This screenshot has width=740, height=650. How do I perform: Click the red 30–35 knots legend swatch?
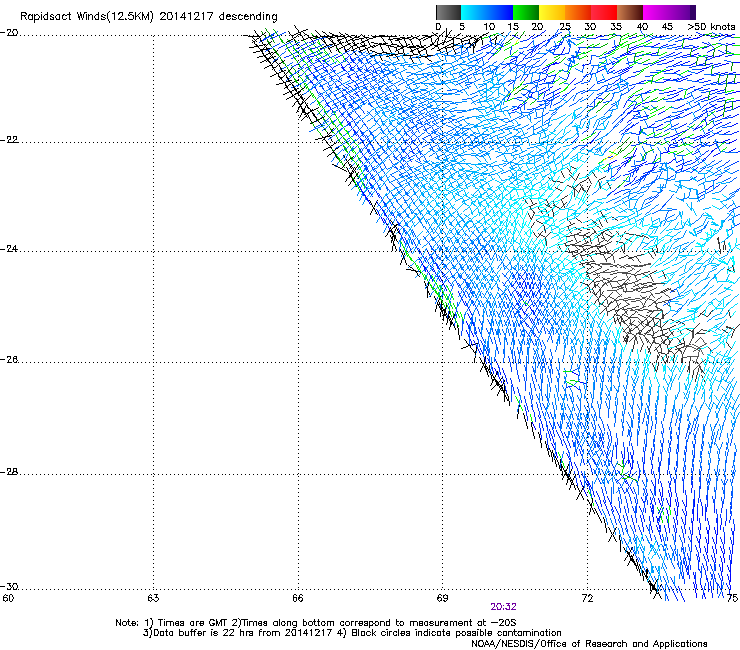pyautogui.click(x=604, y=12)
